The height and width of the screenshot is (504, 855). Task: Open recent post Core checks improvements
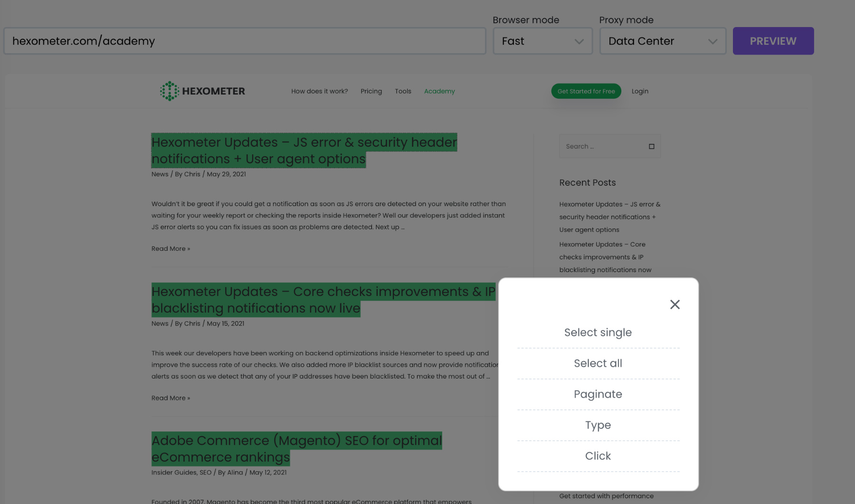pos(605,257)
